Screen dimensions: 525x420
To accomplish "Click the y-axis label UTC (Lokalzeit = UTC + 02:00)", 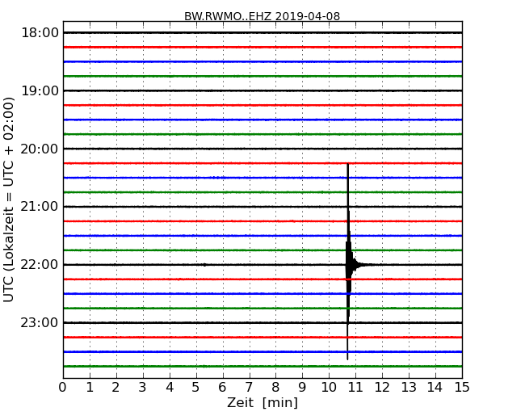I will [x=9, y=199].
